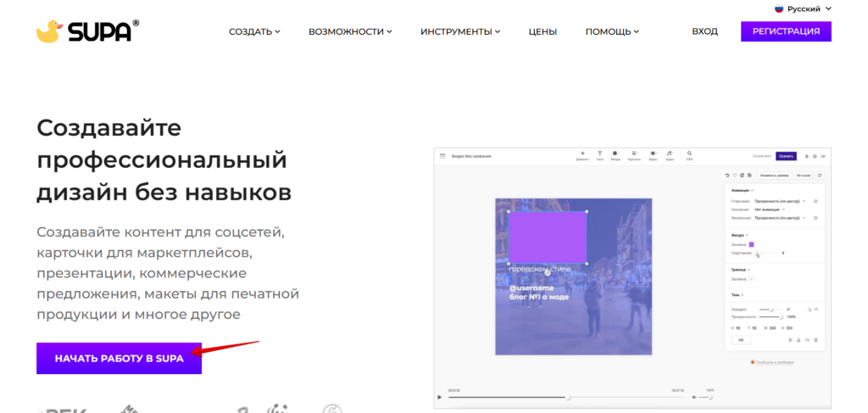Screen dimensions: 868x413
Task: Click the flip vertical icon near Поворот
Action: coord(816,310)
